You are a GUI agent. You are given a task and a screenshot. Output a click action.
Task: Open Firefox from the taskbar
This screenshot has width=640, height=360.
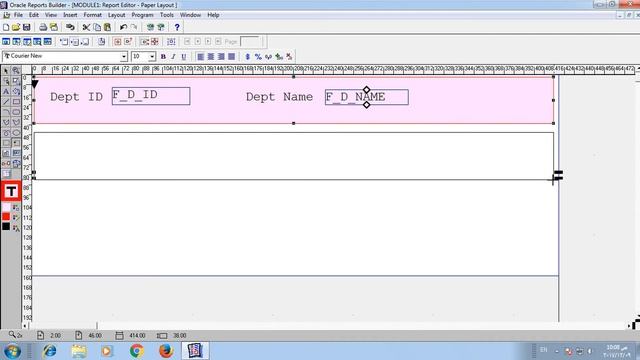pos(166,351)
